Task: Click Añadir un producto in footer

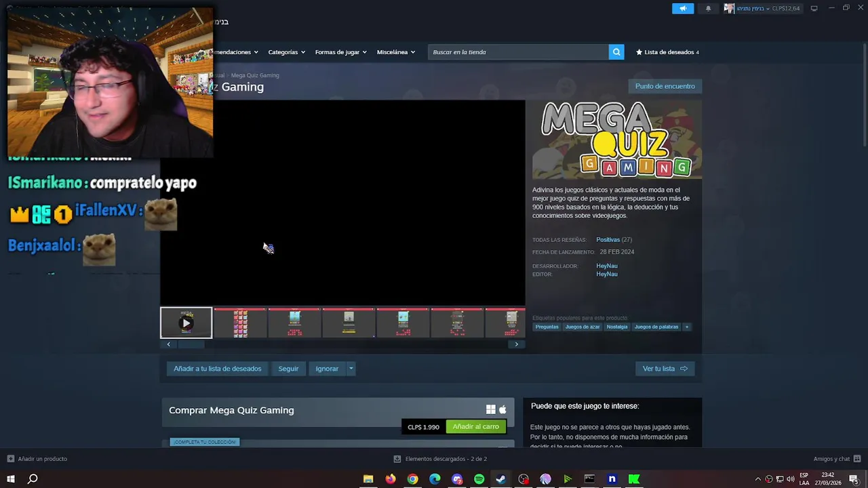Action: pyautogui.click(x=37, y=459)
